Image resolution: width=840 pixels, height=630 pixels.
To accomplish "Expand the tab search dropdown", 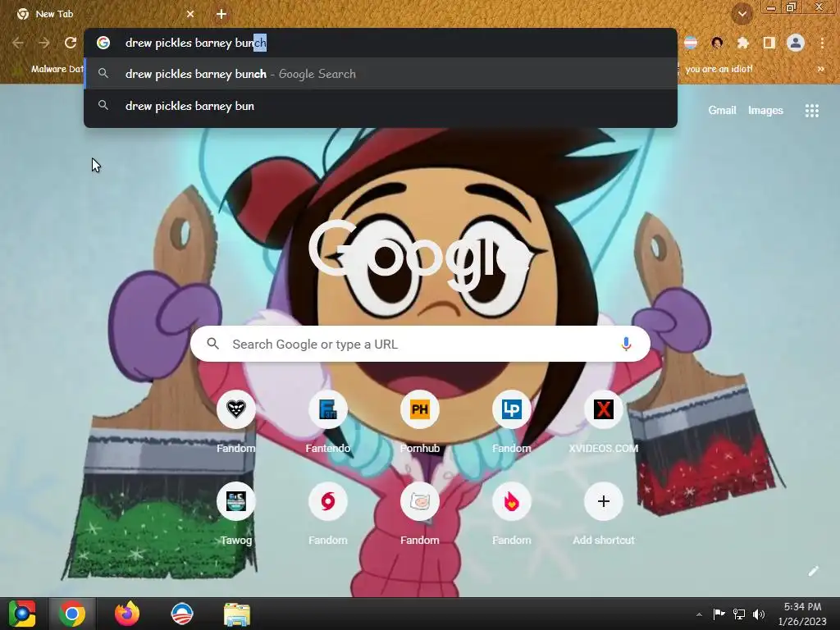I will click(x=742, y=14).
